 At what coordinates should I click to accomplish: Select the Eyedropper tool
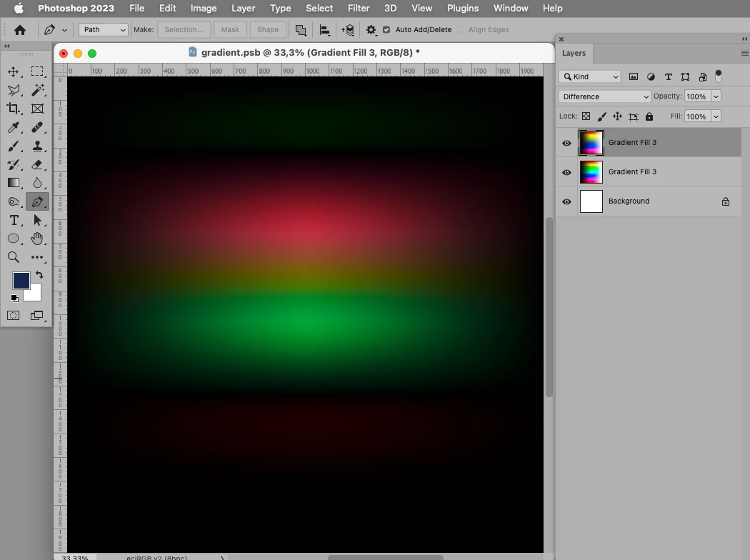[14, 127]
